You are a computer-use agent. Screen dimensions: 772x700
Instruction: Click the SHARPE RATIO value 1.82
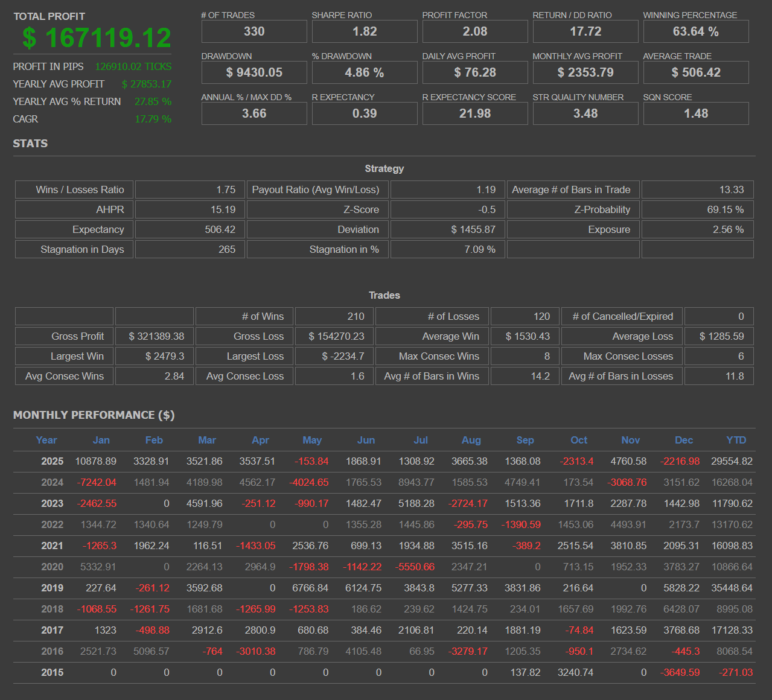point(364,31)
